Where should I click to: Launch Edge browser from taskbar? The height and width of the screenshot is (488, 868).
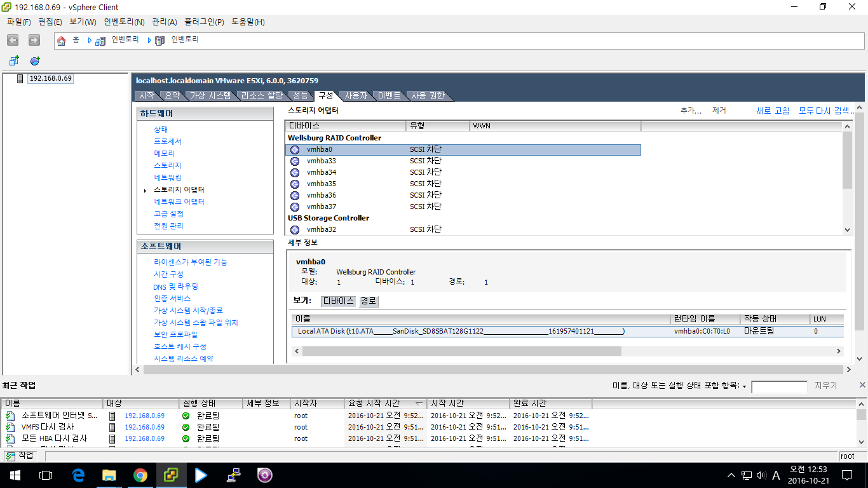pos(78,475)
